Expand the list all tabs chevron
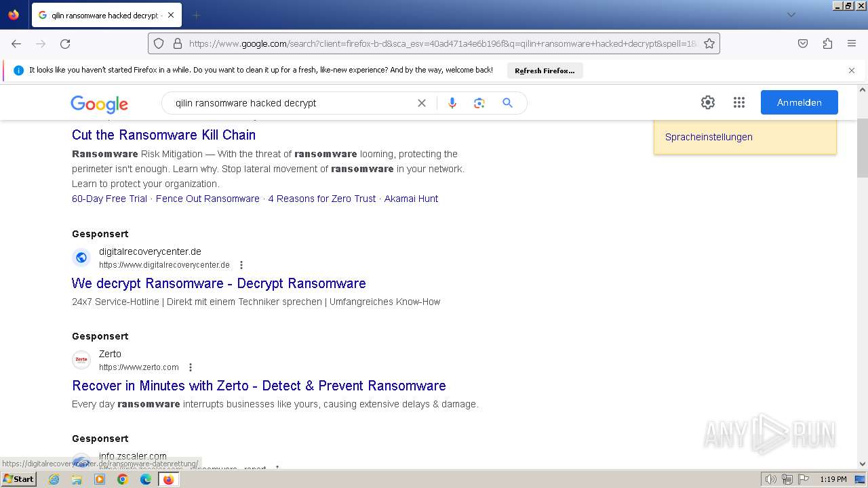 click(791, 15)
